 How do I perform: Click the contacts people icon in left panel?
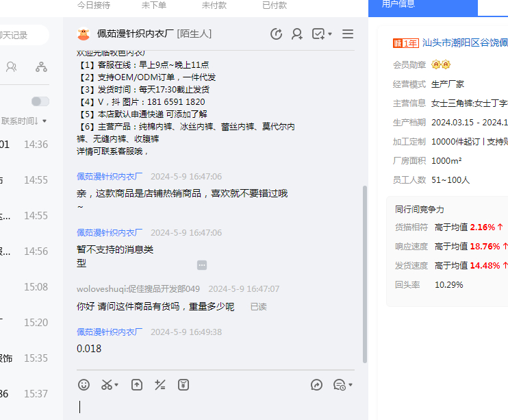(x=12, y=67)
